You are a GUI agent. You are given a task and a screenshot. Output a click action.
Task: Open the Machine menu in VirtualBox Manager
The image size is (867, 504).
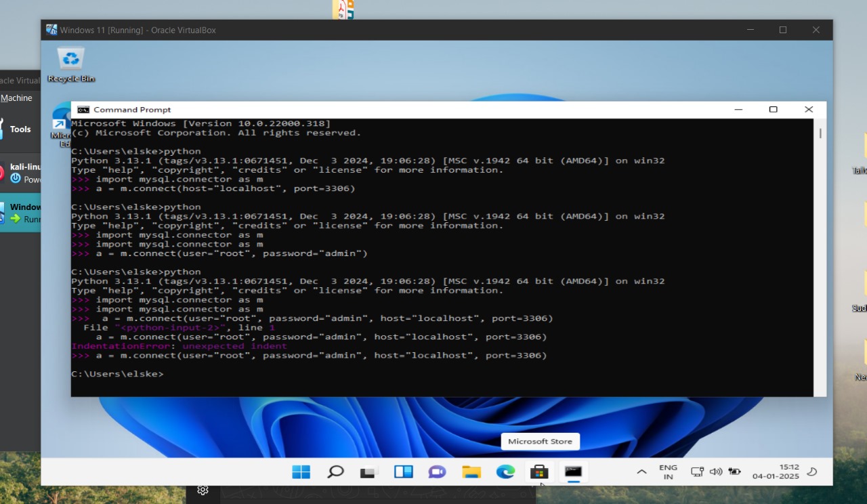pos(16,98)
